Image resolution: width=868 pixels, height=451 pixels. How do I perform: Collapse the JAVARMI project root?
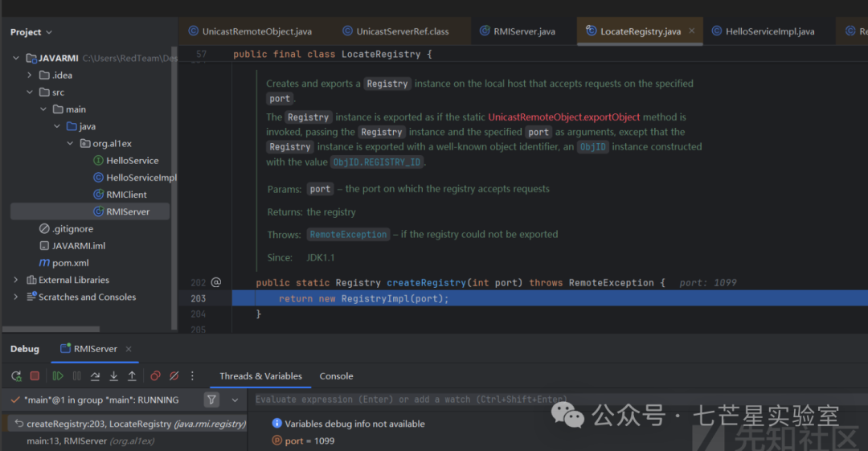16,58
